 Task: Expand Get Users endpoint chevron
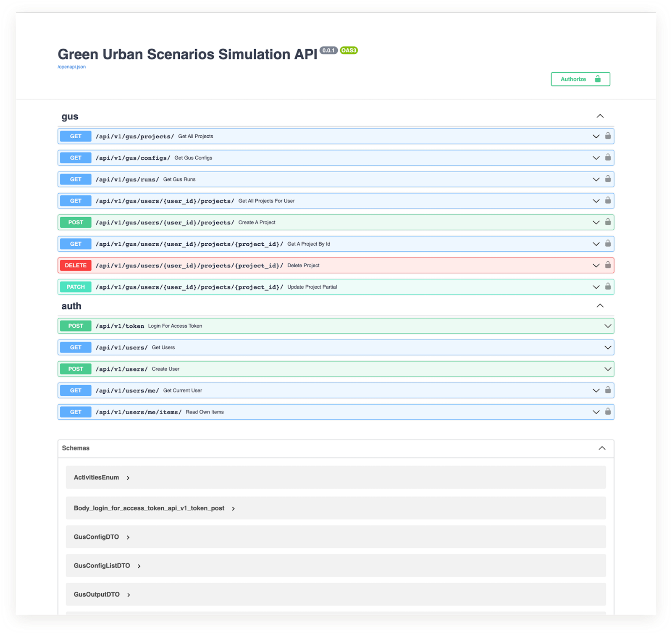point(608,347)
